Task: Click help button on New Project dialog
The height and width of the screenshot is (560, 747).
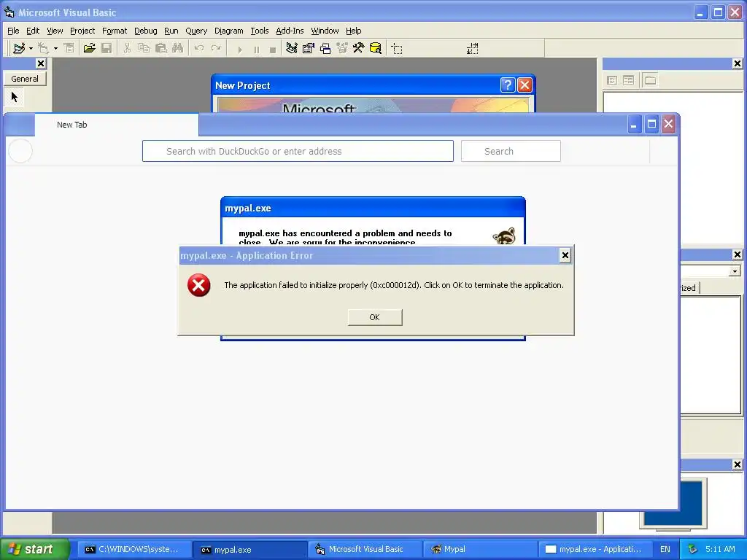Action: (x=508, y=85)
